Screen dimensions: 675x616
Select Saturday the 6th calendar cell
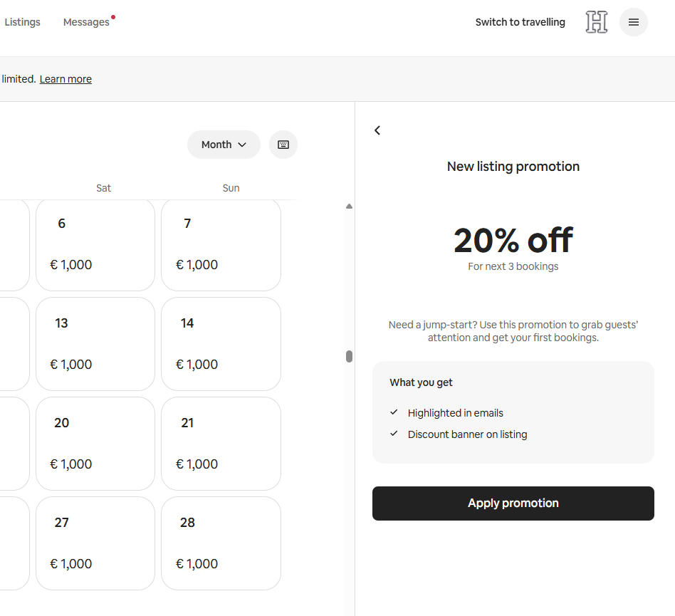95,245
